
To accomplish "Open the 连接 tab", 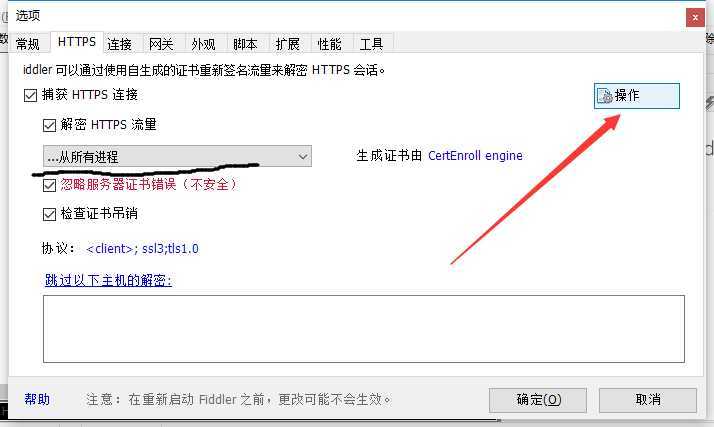I will click(x=120, y=44).
